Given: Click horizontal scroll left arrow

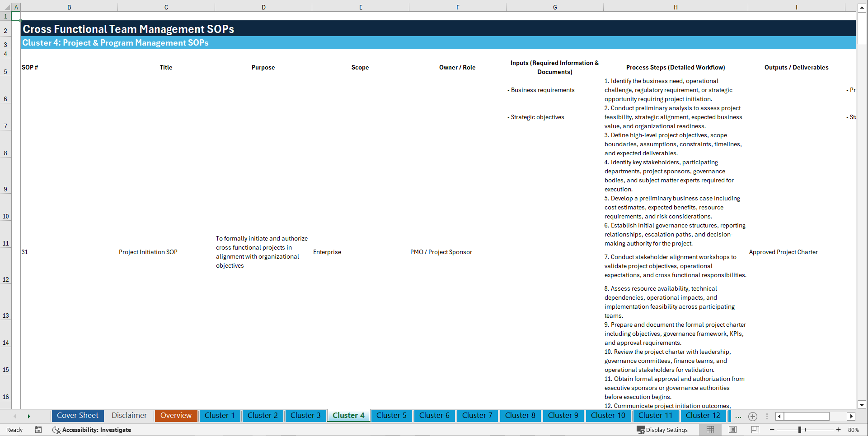Looking at the screenshot, I should 779,416.
